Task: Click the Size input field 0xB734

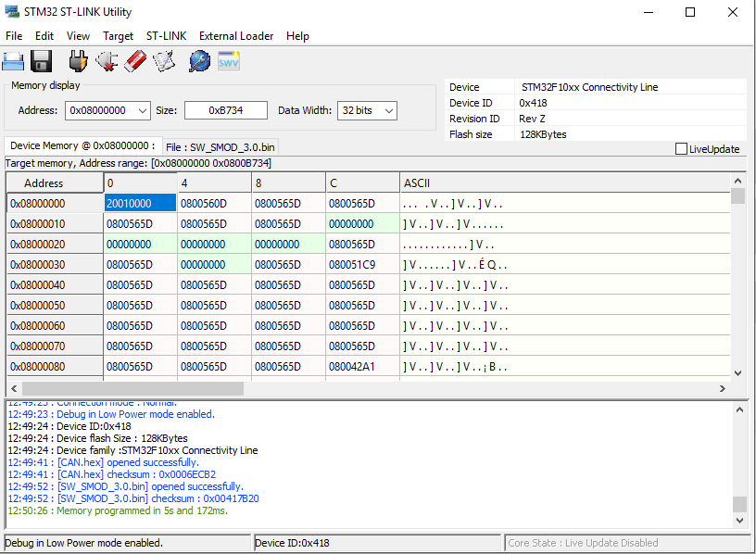Action: tap(226, 110)
